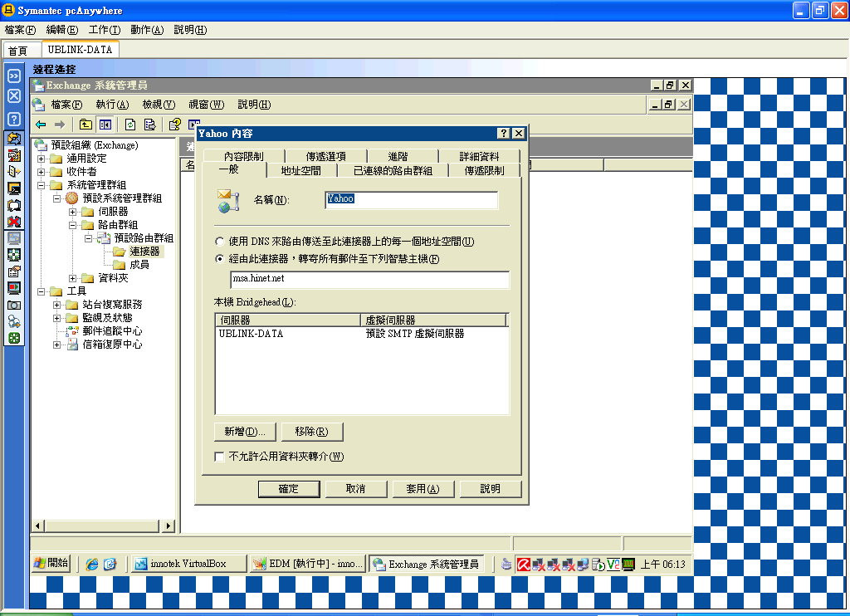Click the green crosshair screen icon in sidebar
This screenshot has width=850, height=616.
point(14,255)
